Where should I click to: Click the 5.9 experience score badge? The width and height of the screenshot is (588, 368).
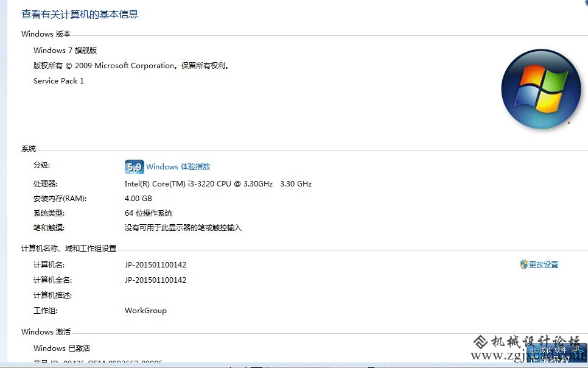[x=135, y=167]
